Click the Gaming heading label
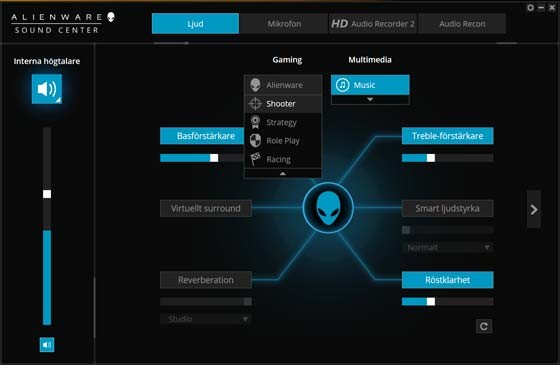 pos(287,60)
